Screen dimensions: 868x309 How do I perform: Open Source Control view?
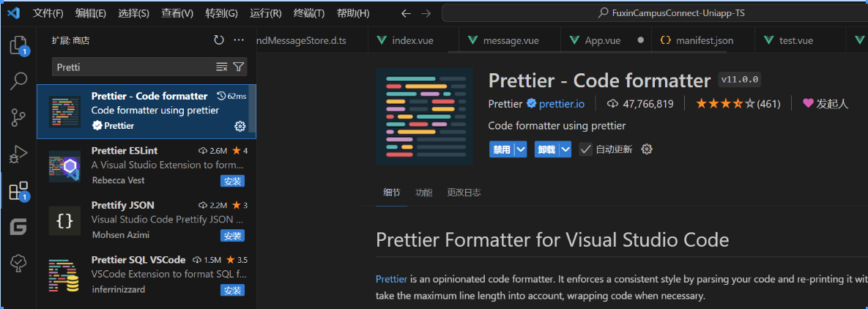coord(18,117)
